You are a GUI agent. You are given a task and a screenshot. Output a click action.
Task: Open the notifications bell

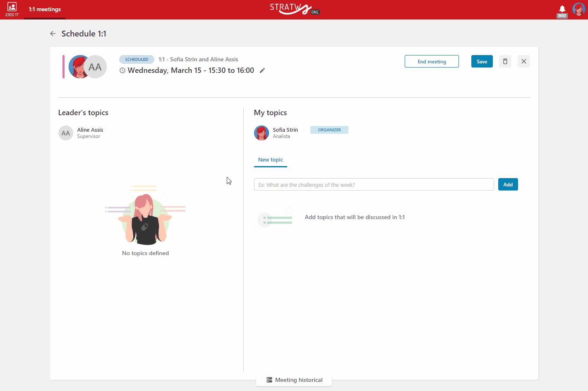562,9
